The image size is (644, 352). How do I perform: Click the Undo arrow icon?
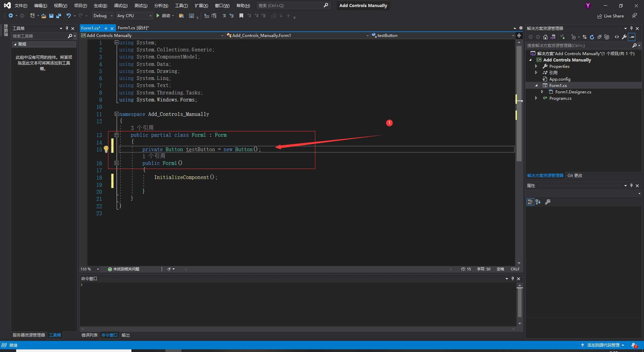[x=68, y=16]
